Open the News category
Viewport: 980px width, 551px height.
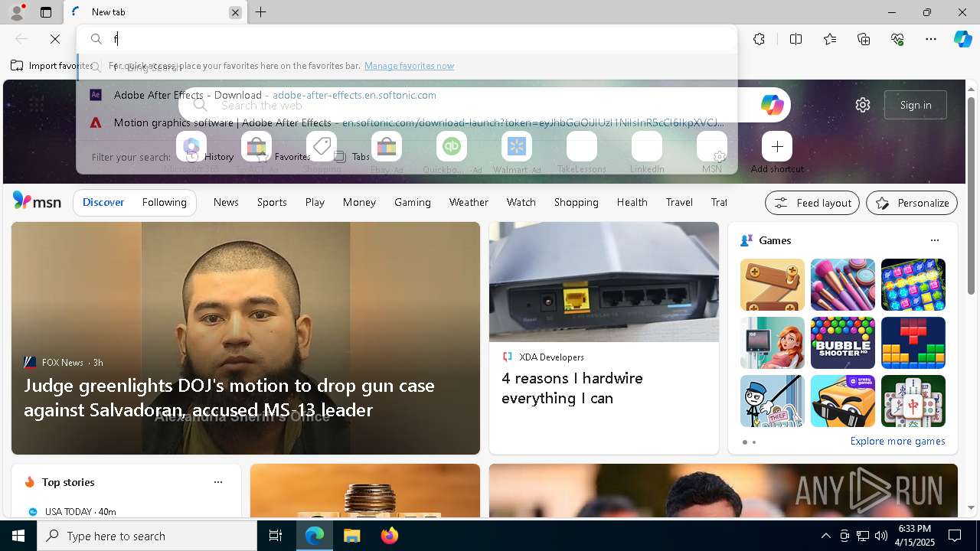coord(226,202)
